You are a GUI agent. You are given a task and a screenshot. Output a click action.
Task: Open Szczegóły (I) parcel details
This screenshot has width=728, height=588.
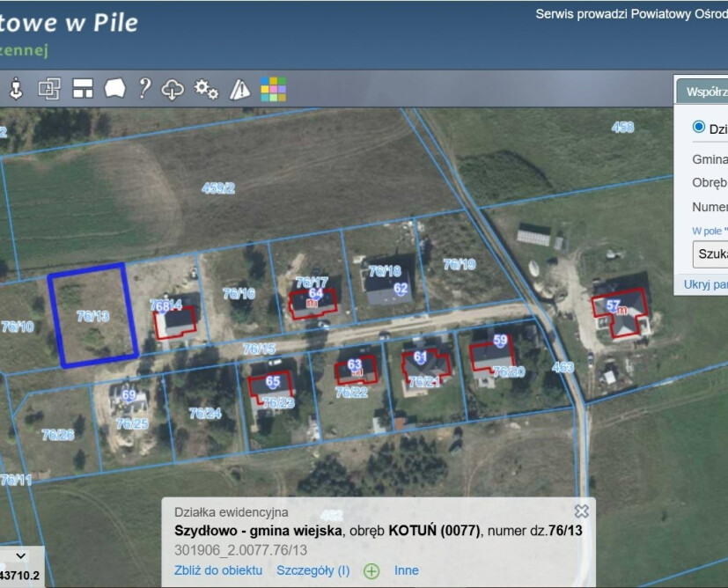(313, 570)
